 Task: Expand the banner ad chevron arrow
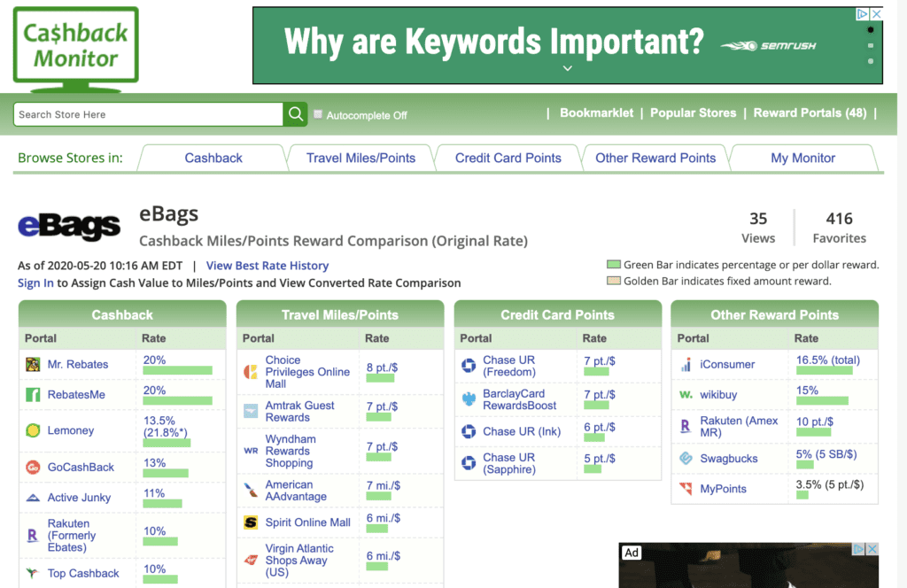click(568, 68)
